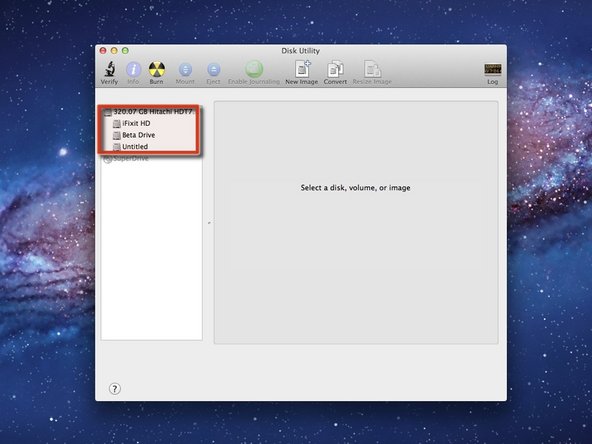
Task: Close the Disk Utility window
Action: coord(103,51)
